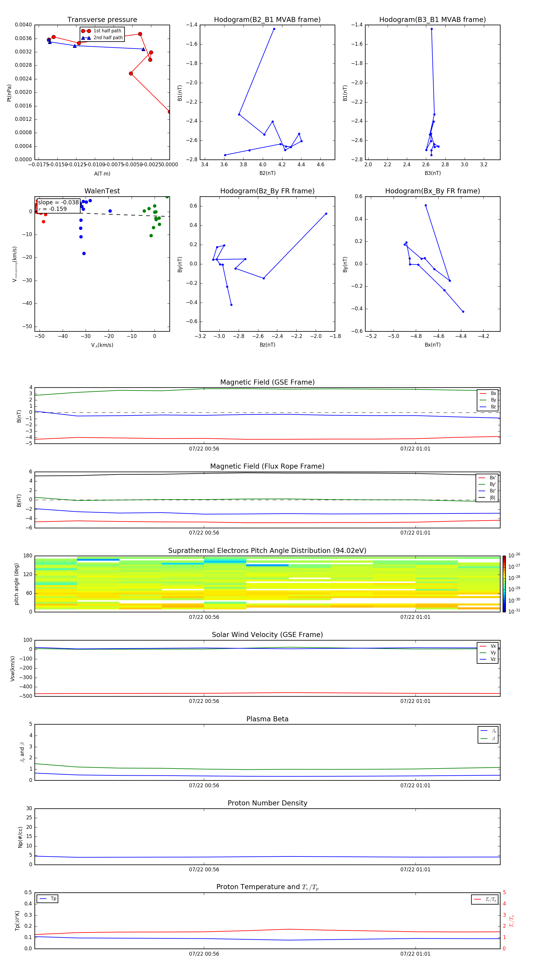Image resolution: width=535 pixels, height=980 pixels.
Task: Click the "Hodogram(Bx_By FR frame)" title
Action: 432,191
